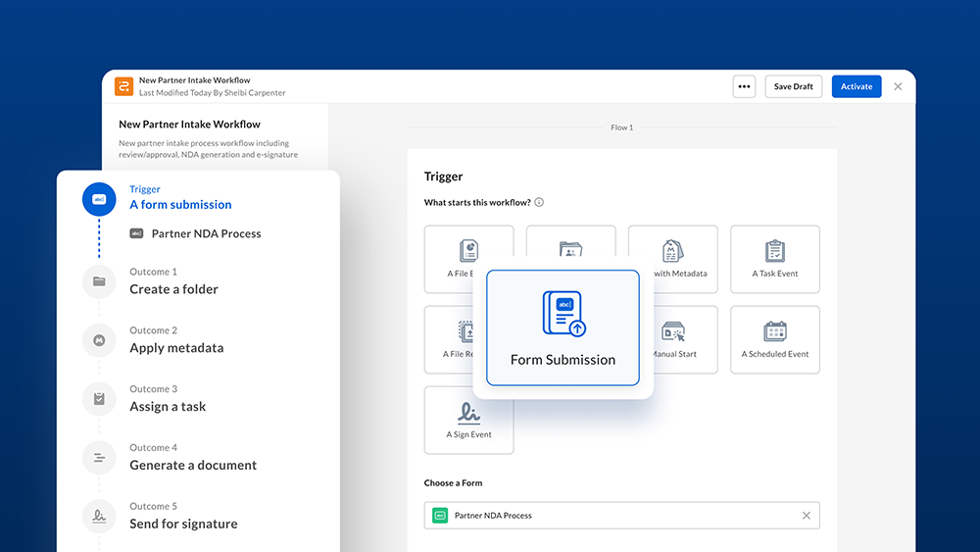Click the Trigger heading in the flow panel
Image resolution: width=980 pixels, height=552 pixels.
point(443,176)
